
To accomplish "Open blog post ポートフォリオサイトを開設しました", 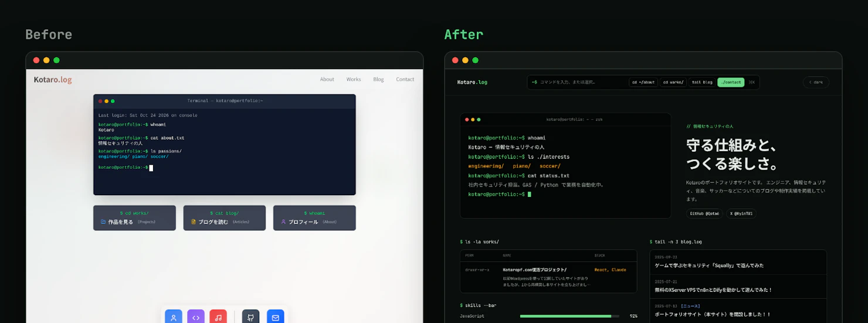I will (x=738, y=310).
